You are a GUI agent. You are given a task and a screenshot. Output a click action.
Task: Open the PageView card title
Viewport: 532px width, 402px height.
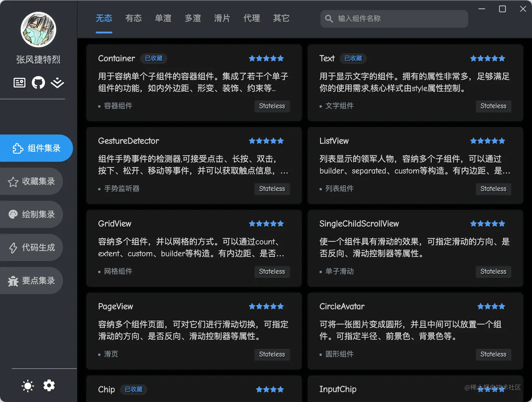115,307
